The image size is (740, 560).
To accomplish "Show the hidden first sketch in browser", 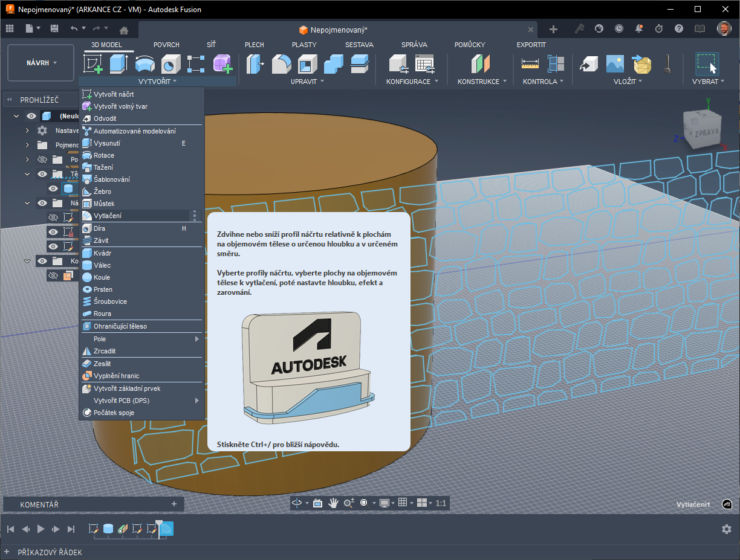I will (53, 217).
